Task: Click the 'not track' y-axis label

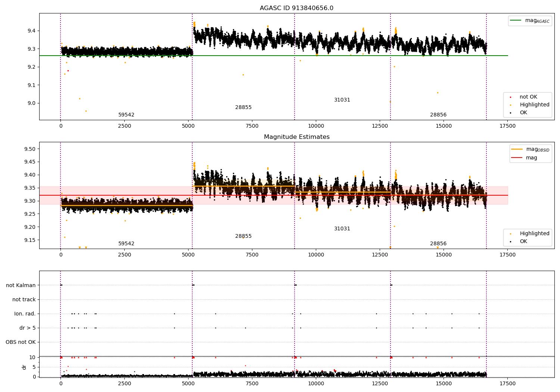Action: [24, 299]
